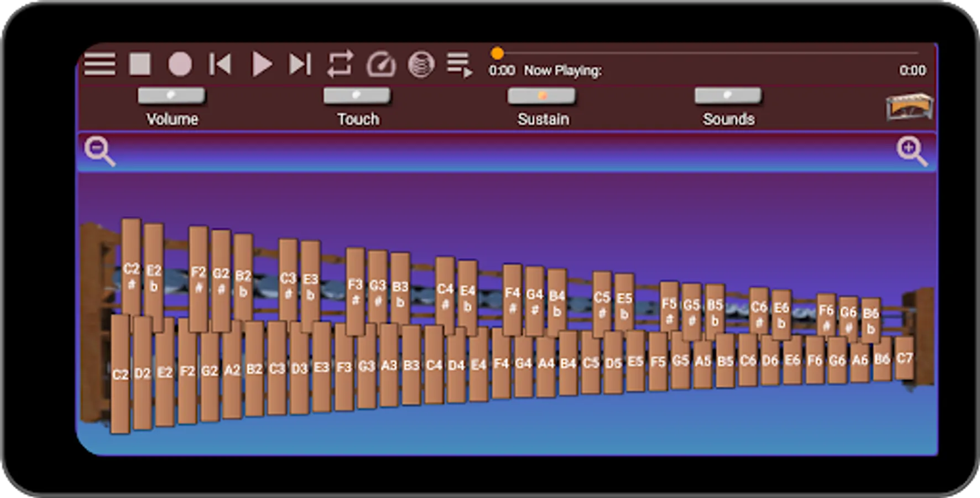This screenshot has width=980, height=498.
Task: Strike the D5 bar
Action: click(613, 362)
